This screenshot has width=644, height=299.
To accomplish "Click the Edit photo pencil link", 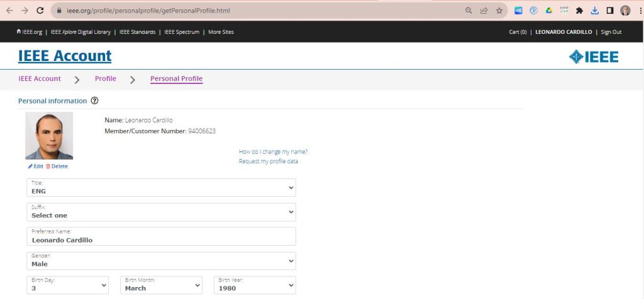I will (x=36, y=166).
